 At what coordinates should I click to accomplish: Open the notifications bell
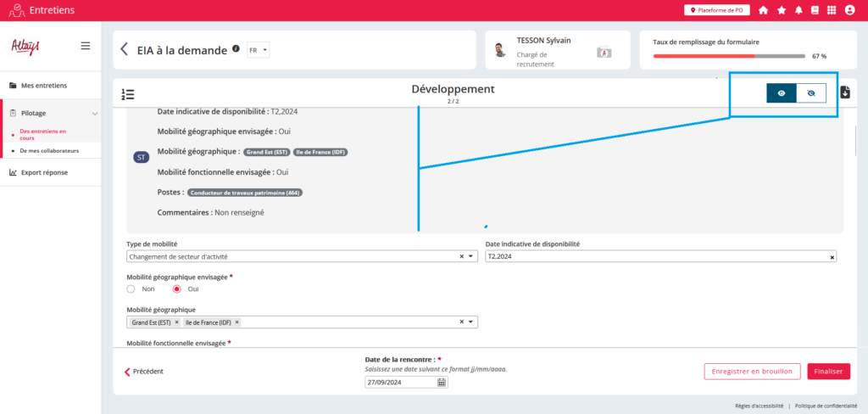[798, 10]
